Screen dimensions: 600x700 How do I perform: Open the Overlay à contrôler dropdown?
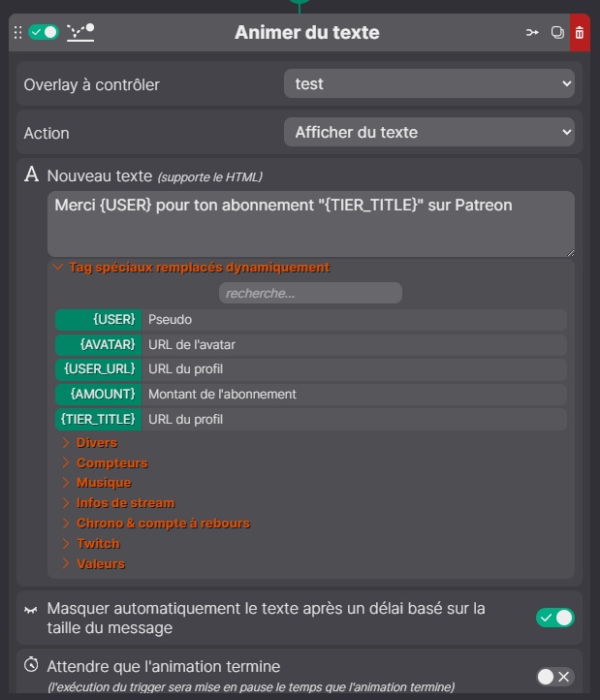pos(428,84)
